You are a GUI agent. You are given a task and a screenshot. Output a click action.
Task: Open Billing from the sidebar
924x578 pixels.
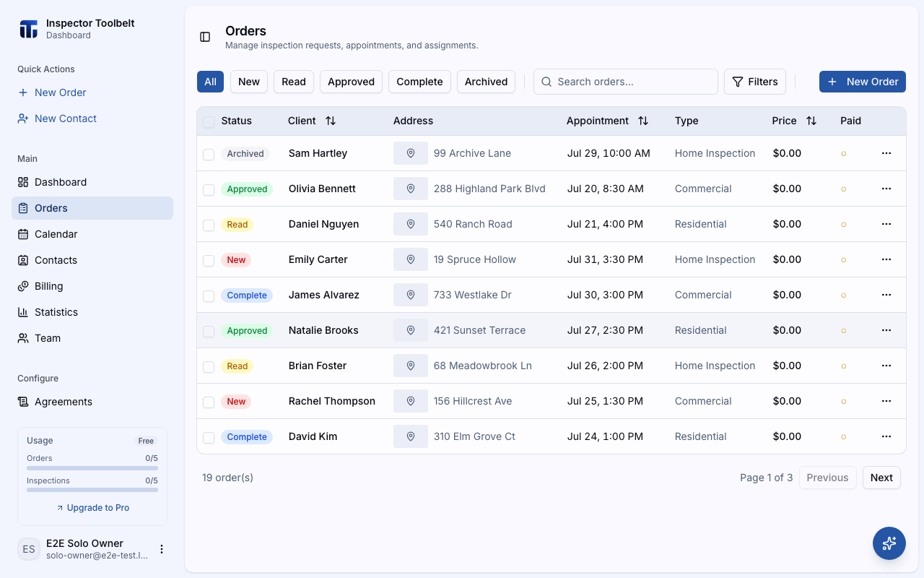[92, 286]
